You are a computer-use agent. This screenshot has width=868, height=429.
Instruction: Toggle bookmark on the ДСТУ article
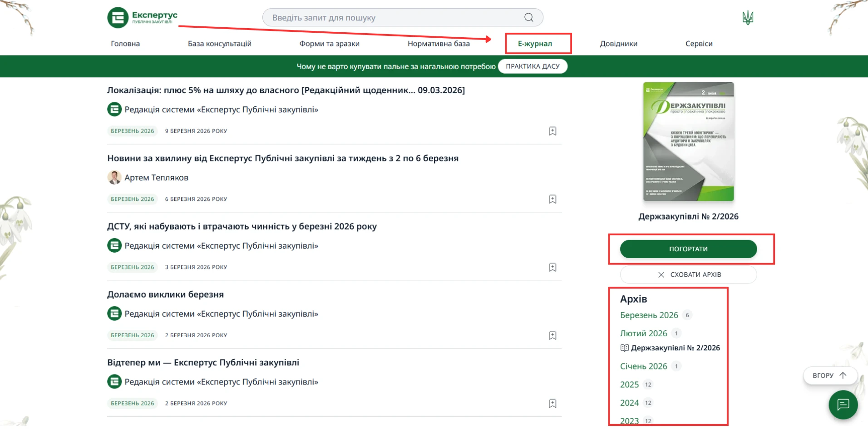(x=553, y=267)
